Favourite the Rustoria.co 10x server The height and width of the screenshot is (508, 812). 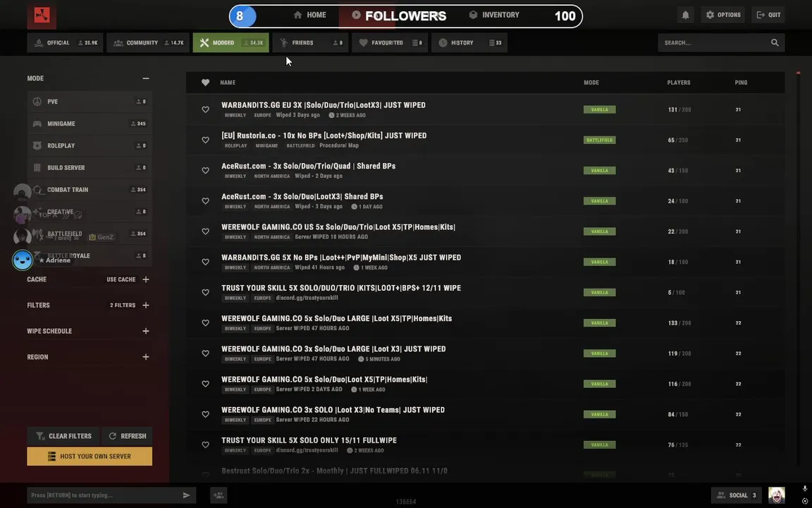(206, 140)
